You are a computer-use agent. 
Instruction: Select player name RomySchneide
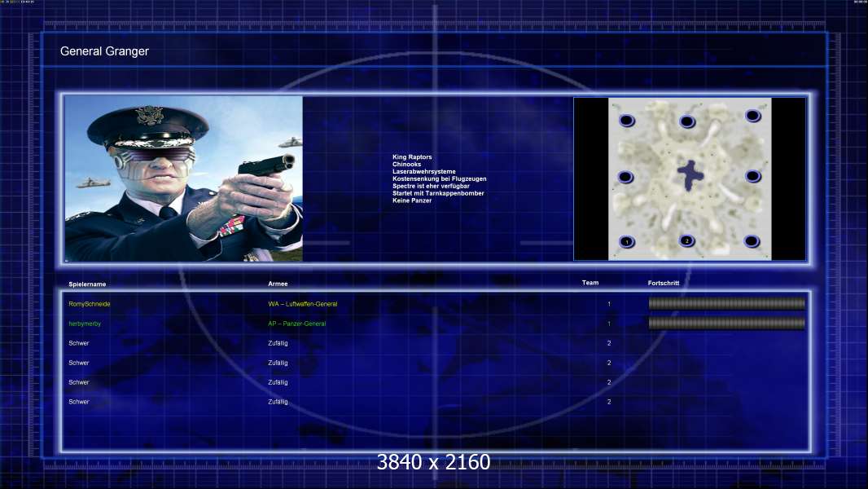[89, 304]
